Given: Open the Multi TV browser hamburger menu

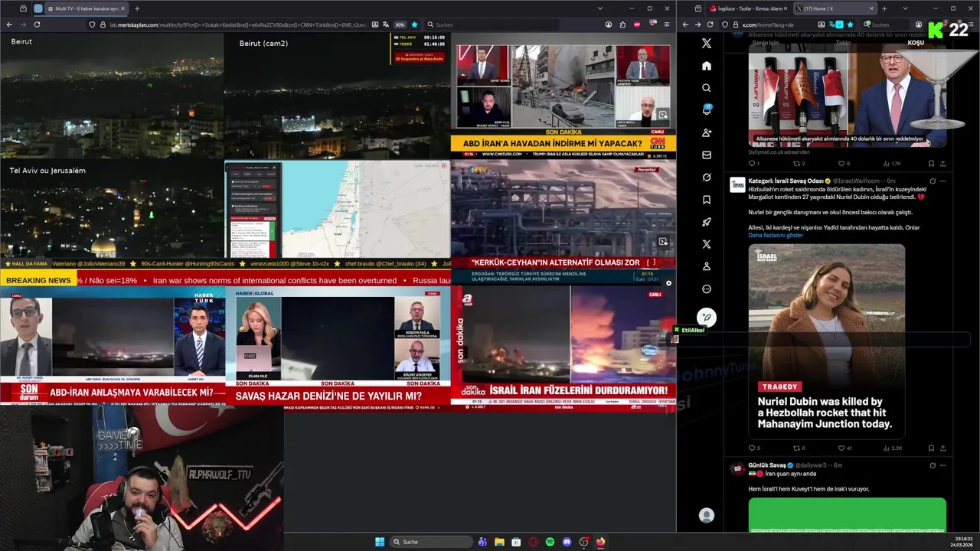Looking at the screenshot, I should click(665, 24).
